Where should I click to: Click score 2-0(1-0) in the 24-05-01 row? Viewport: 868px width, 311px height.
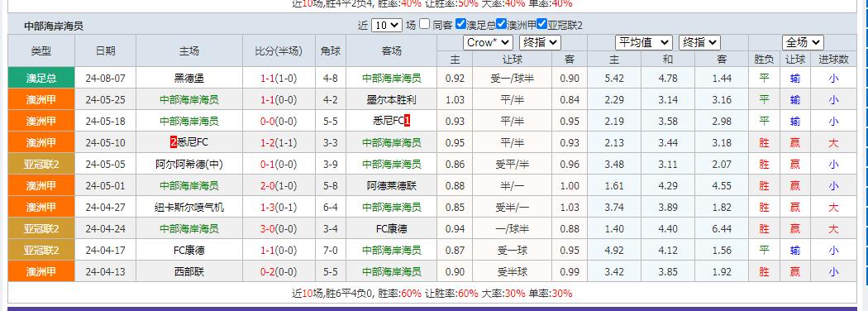click(x=279, y=186)
